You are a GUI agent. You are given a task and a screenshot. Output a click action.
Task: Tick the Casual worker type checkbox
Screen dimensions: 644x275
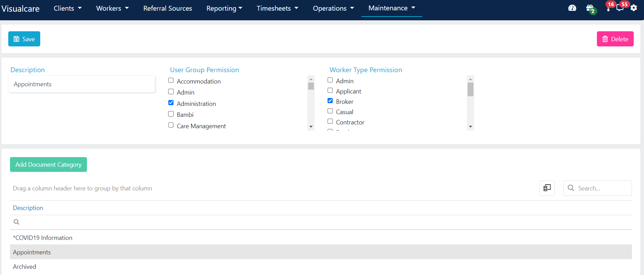coord(330,111)
